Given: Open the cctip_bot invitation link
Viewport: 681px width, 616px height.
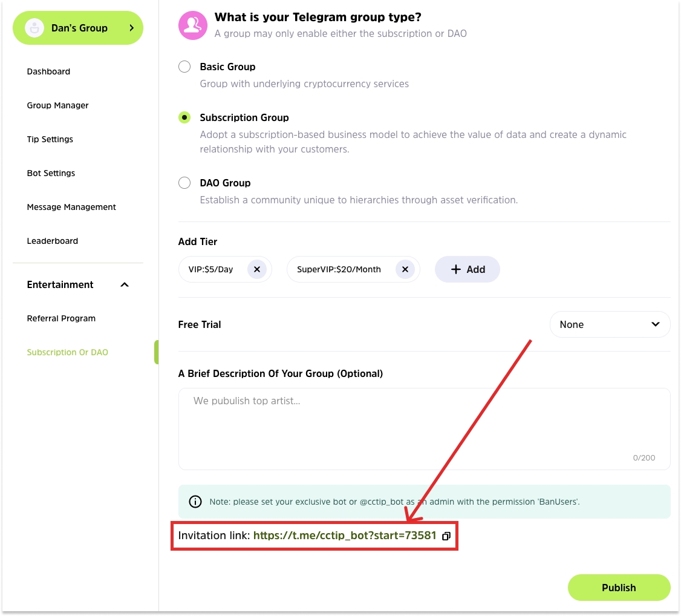Looking at the screenshot, I should (344, 536).
